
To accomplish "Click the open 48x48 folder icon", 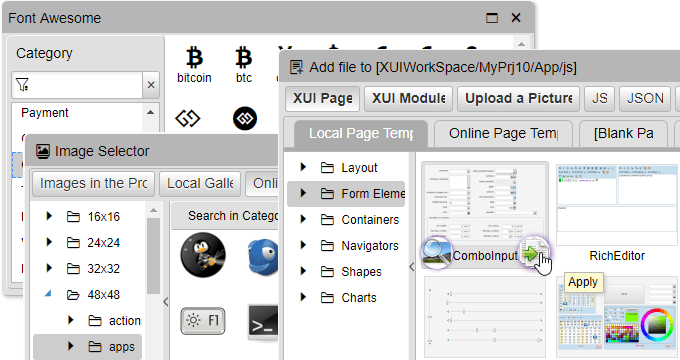I will coord(73,295).
